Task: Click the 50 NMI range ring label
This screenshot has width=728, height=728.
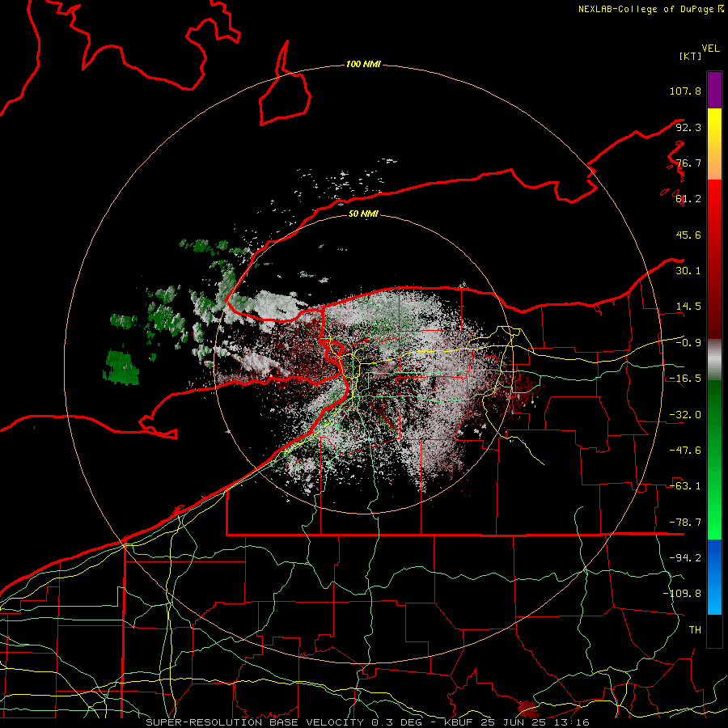Action: point(363,214)
